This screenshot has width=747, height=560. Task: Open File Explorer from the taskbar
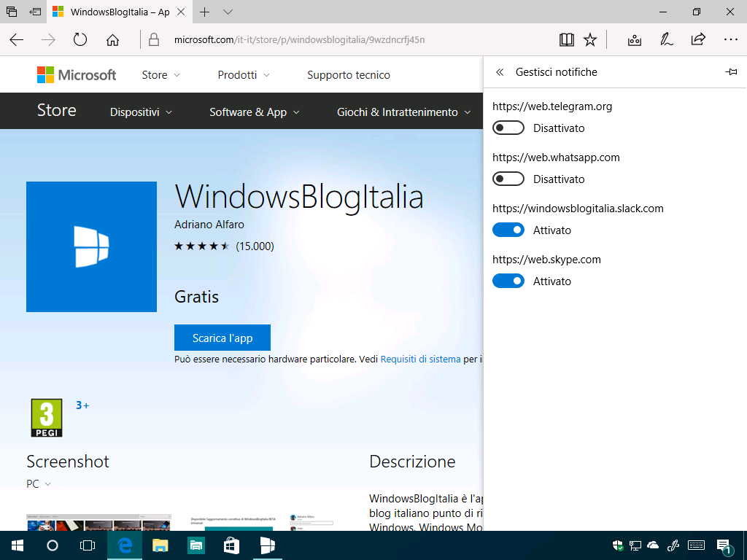[160, 545]
